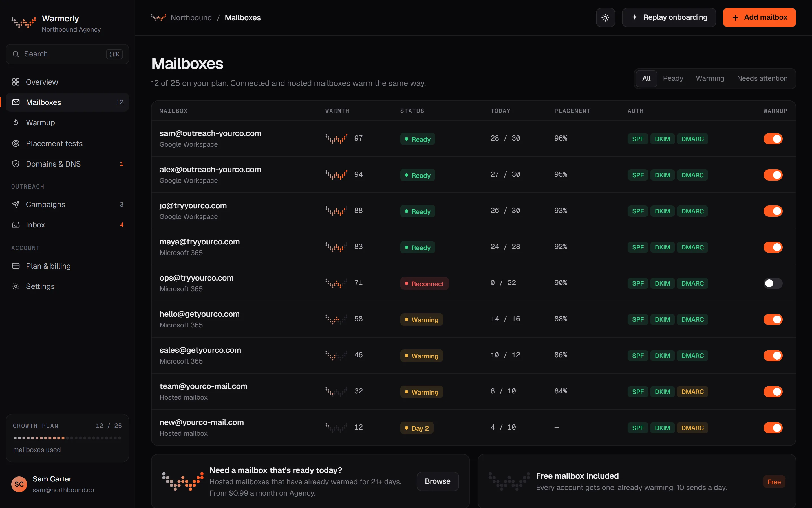Turn off warmup for jo@tryyourco.com
The width and height of the screenshot is (812, 508).
click(773, 211)
